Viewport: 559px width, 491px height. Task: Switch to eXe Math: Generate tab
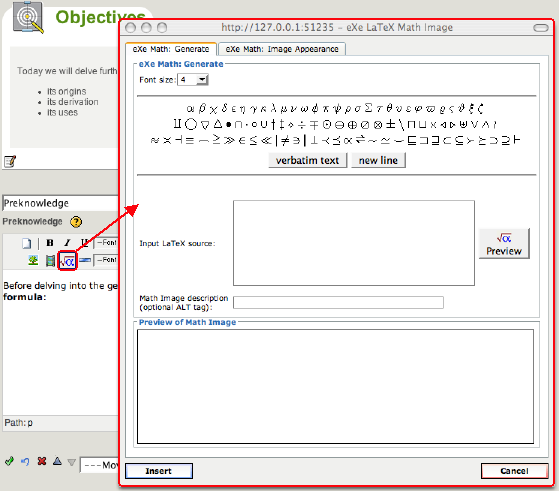(171, 49)
